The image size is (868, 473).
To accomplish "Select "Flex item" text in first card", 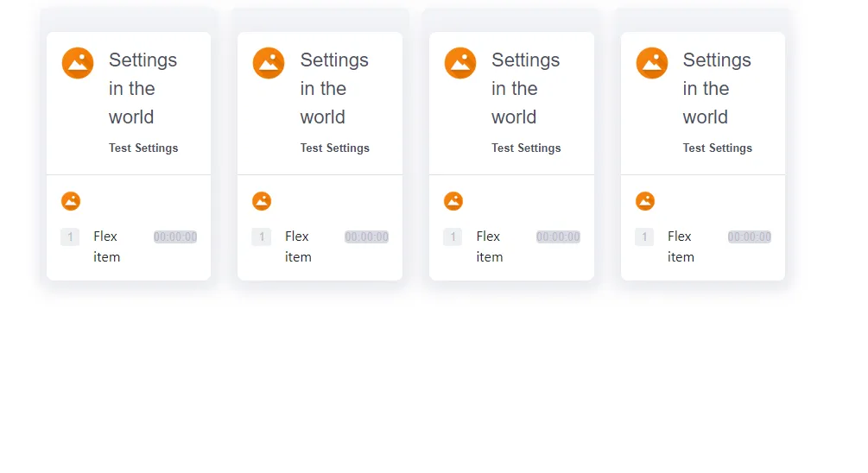I will click(106, 246).
